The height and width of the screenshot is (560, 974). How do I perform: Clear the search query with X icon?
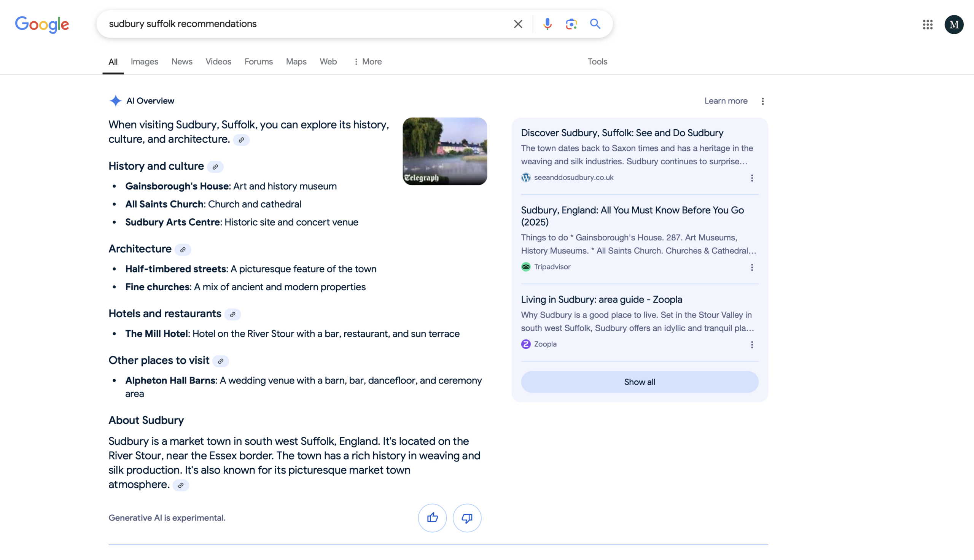coord(518,24)
